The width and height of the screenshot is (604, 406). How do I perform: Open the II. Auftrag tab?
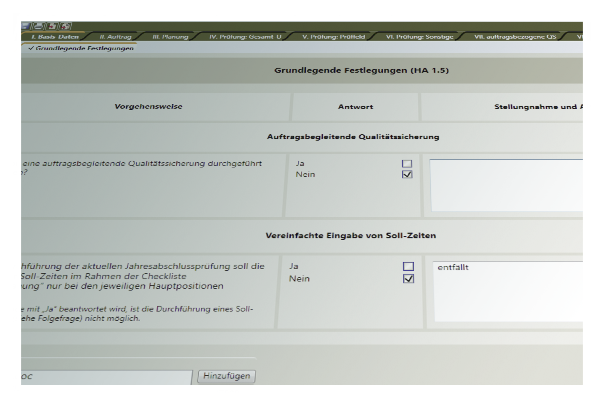tap(115, 37)
